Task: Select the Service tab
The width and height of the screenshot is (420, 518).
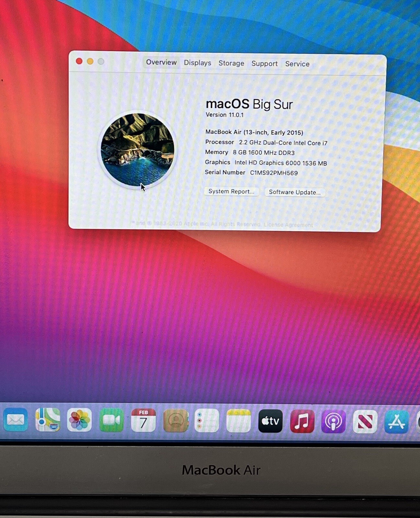Action: [297, 64]
